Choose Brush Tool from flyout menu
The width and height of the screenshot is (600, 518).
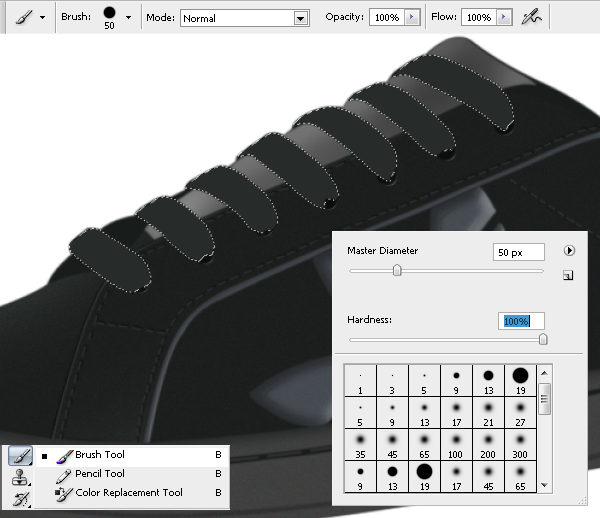tap(132, 455)
